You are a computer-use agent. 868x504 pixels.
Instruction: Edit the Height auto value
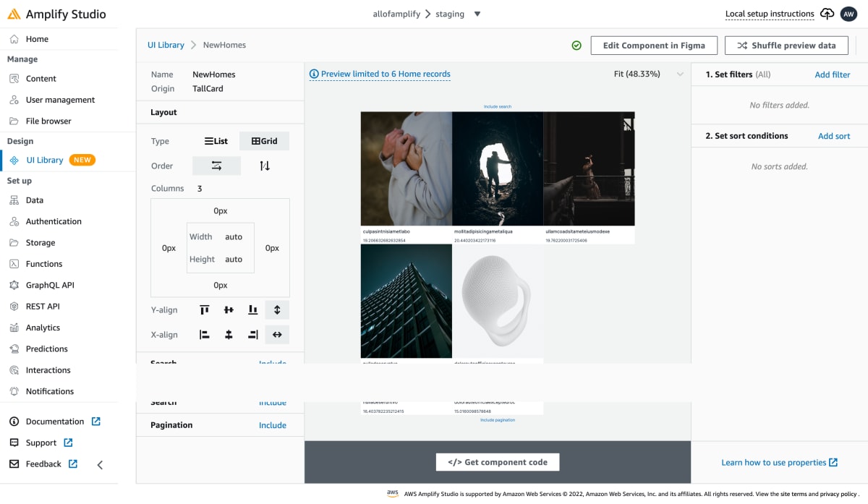[234, 259]
